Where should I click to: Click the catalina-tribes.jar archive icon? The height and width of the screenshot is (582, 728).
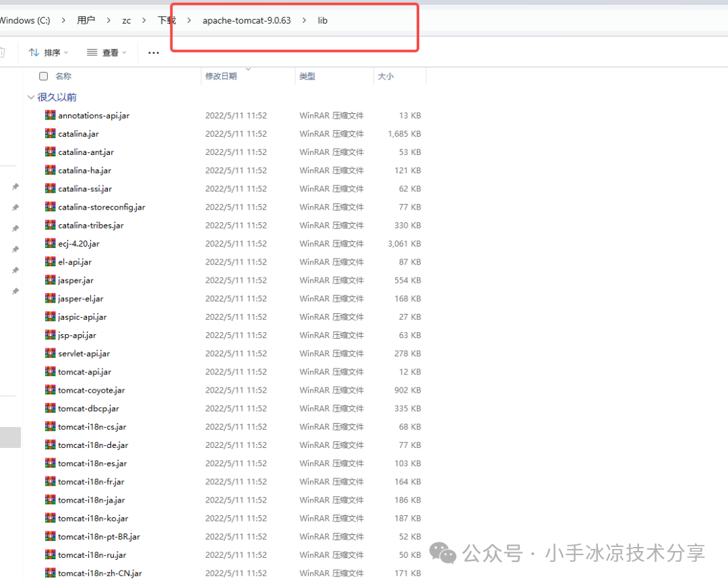50,225
